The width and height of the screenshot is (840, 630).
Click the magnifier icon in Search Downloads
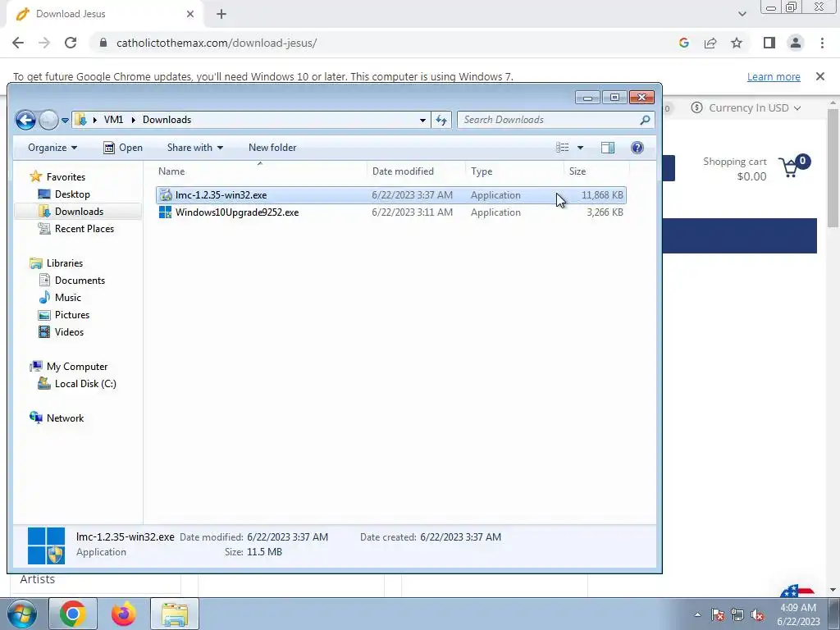click(645, 120)
